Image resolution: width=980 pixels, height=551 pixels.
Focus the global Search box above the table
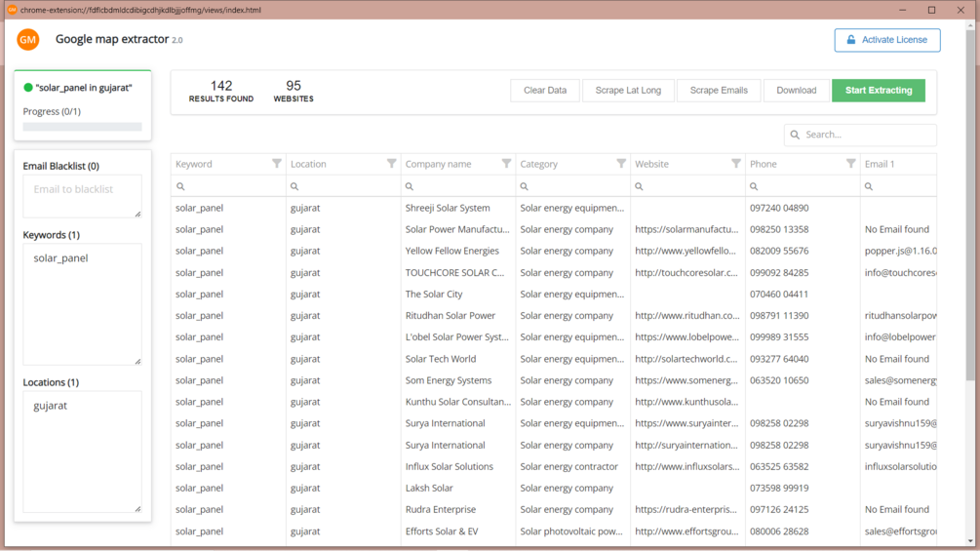click(860, 135)
